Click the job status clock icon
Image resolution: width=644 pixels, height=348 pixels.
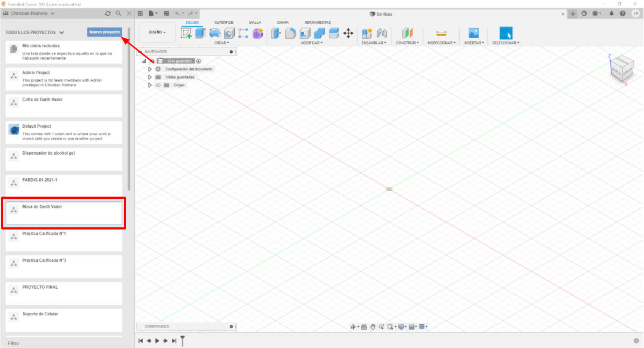(595, 13)
